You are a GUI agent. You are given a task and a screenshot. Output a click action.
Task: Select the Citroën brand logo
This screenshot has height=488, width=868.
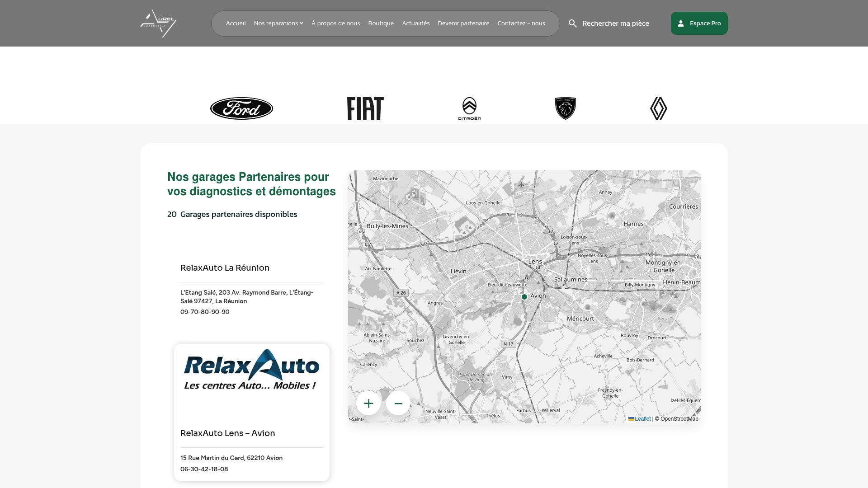tap(469, 108)
